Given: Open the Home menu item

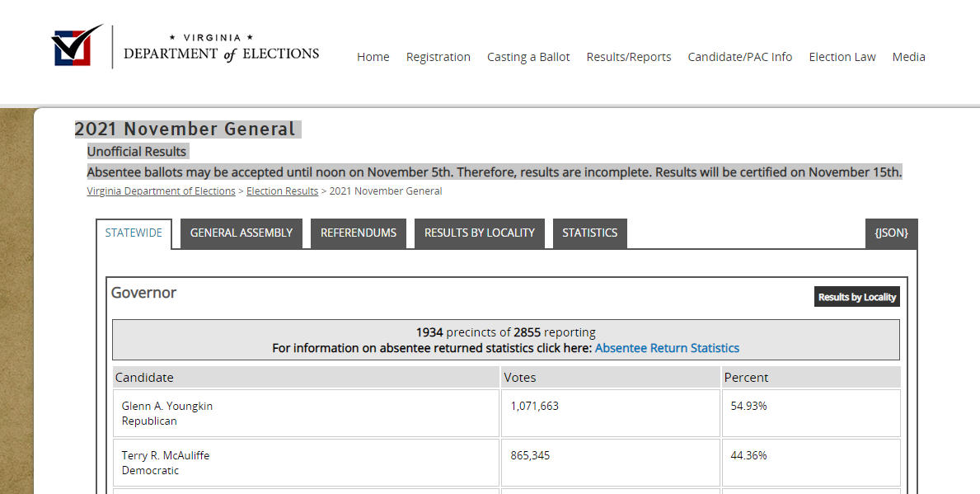Looking at the screenshot, I should click(x=373, y=57).
